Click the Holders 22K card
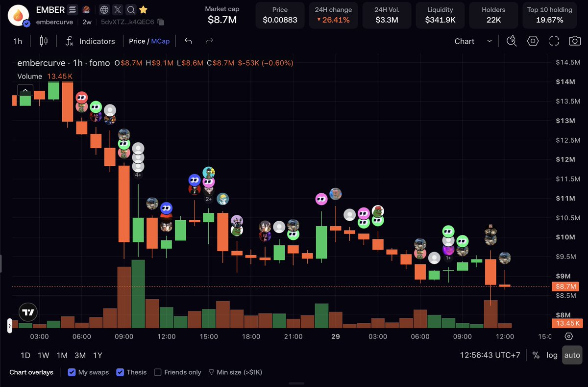 (x=493, y=15)
